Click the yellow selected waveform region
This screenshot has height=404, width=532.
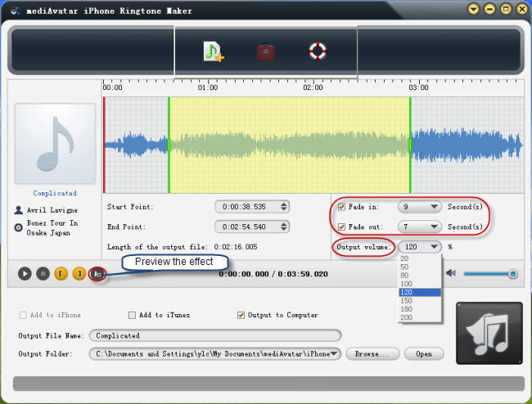290,145
